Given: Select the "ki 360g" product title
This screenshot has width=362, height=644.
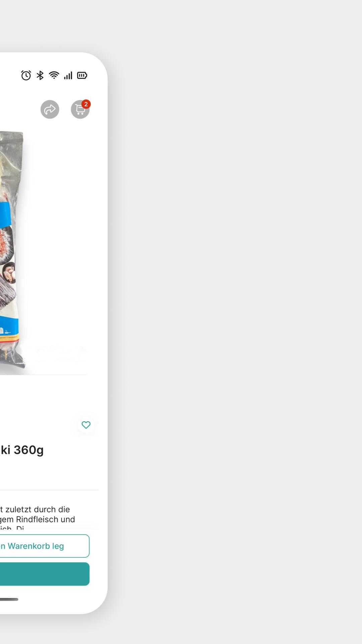Looking at the screenshot, I should click(x=22, y=450).
